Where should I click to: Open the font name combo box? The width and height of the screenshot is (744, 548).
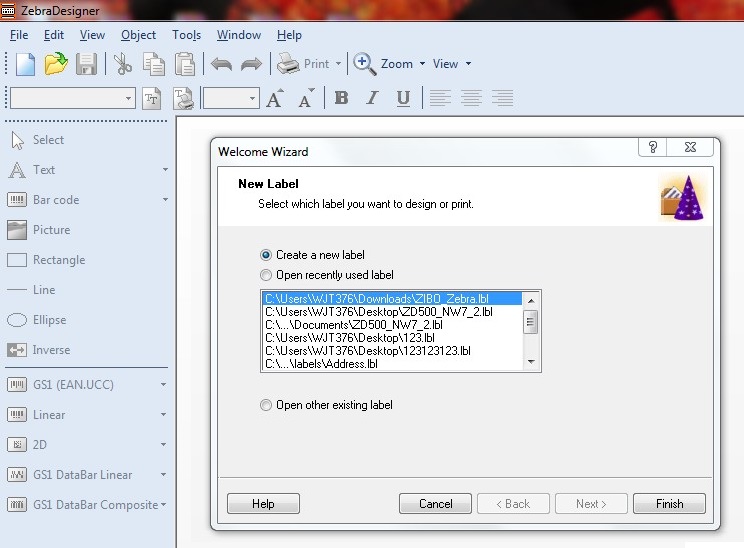pyautogui.click(x=73, y=99)
